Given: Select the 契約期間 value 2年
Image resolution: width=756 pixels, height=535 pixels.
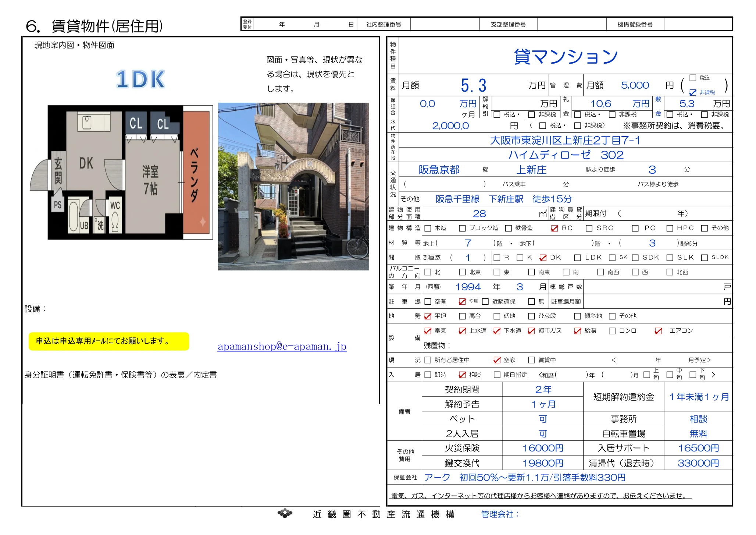Looking at the screenshot, I should click(x=543, y=389).
